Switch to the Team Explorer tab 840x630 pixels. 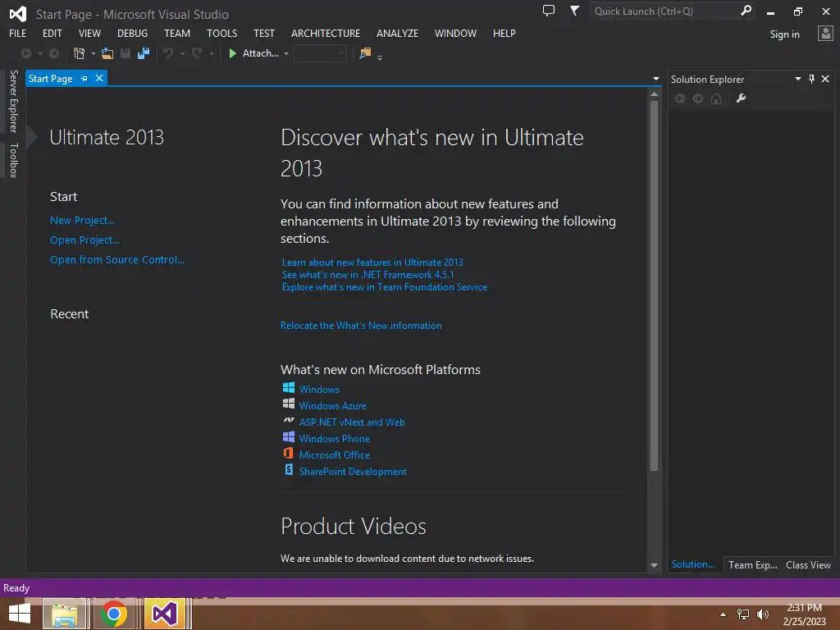point(752,564)
